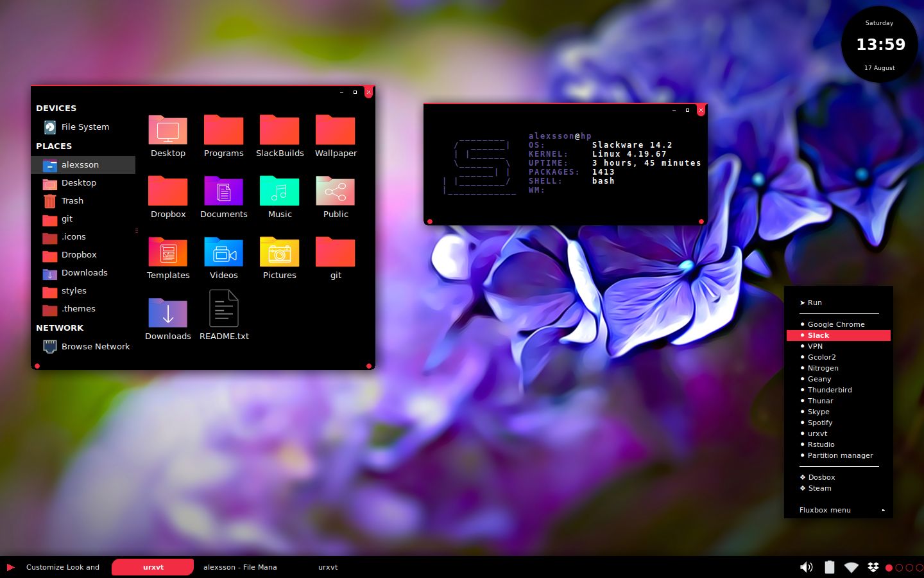The height and width of the screenshot is (578, 924).
Task: Launch Slack from the application menu
Action: coord(819,335)
